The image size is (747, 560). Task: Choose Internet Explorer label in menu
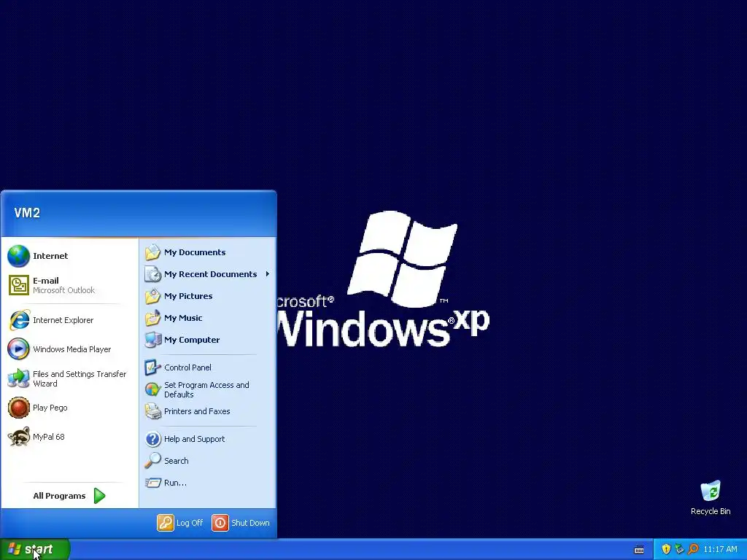[x=63, y=320]
